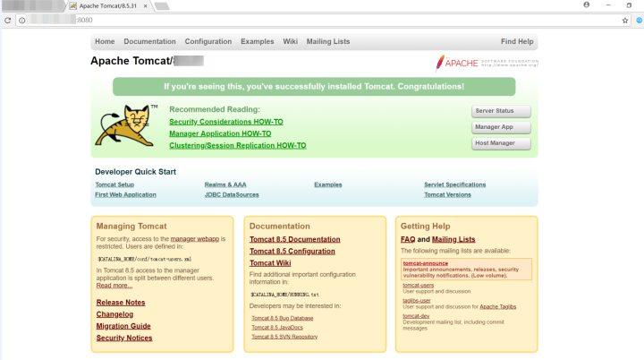Open Tomcat 8.5 JavaDocs link

(277, 328)
